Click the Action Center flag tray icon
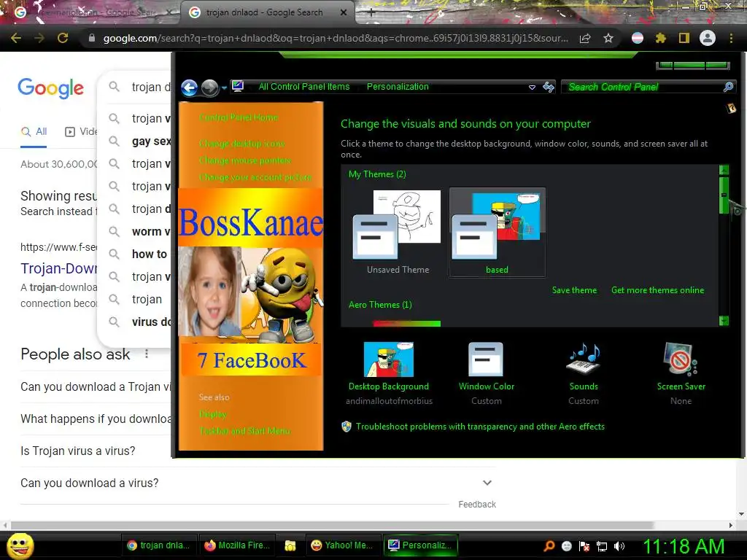747x560 pixels. click(584, 546)
